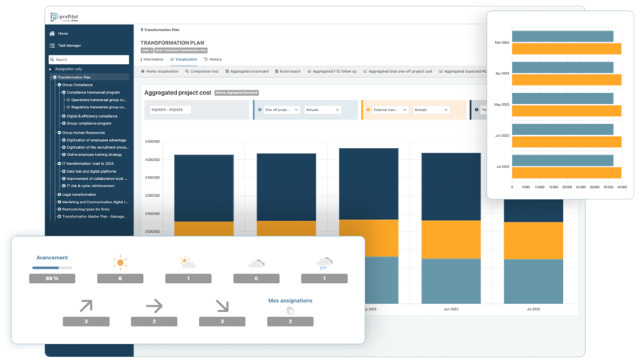Switch to the Information tab

pyautogui.click(x=152, y=59)
